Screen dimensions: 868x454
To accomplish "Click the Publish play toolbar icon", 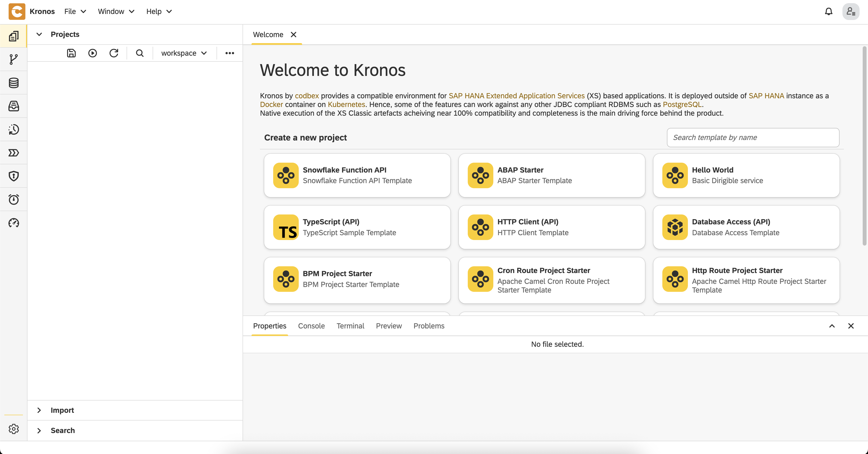I will (x=92, y=53).
